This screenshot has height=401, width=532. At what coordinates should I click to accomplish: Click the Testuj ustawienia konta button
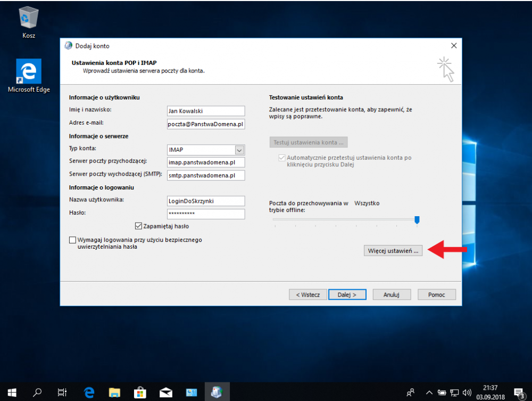pyautogui.click(x=309, y=142)
